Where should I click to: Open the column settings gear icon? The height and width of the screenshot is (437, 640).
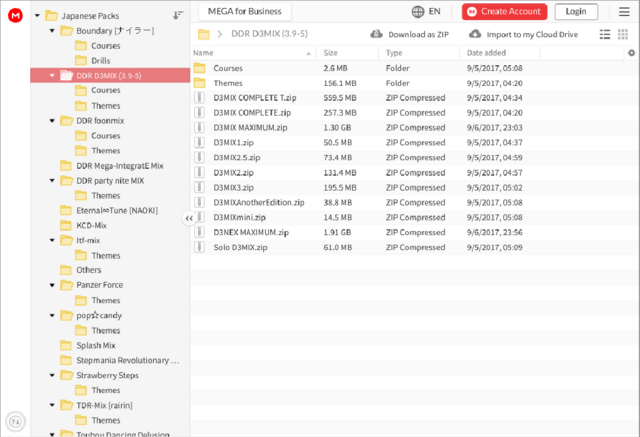pyautogui.click(x=631, y=53)
